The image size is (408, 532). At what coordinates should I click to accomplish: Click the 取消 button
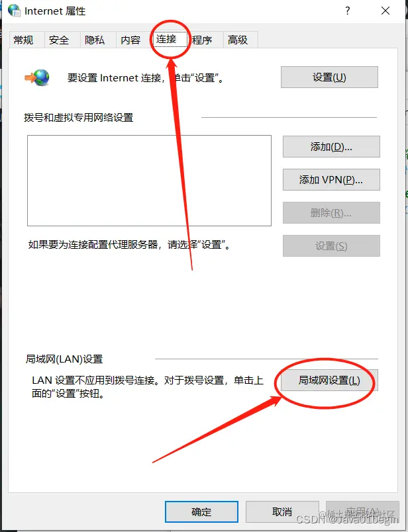pos(282,511)
